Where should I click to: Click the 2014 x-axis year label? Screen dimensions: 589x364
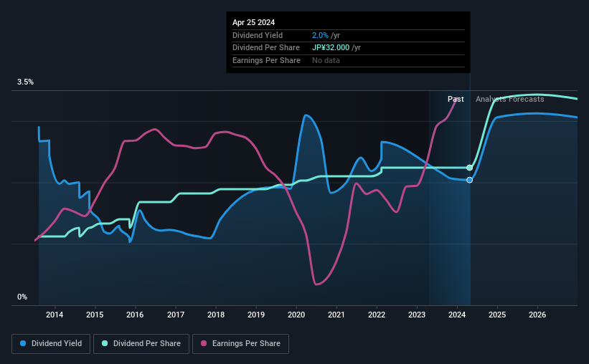tap(55, 315)
